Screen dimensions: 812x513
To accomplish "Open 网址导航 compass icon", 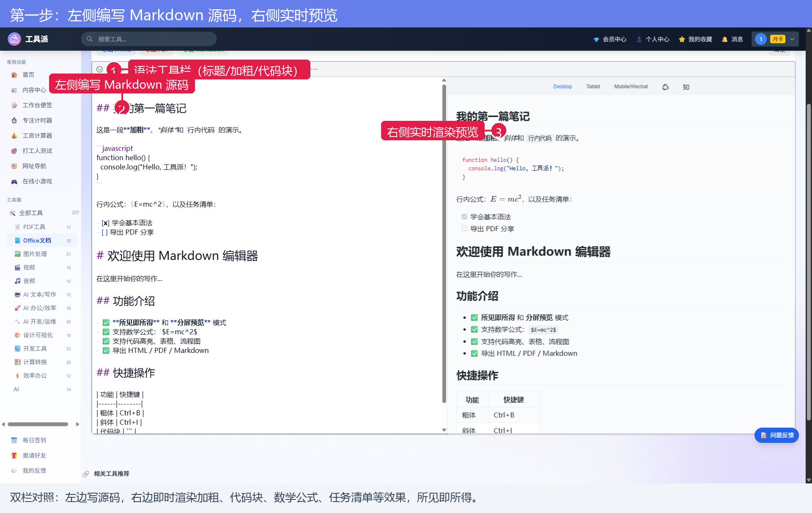I will [x=14, y=166].
